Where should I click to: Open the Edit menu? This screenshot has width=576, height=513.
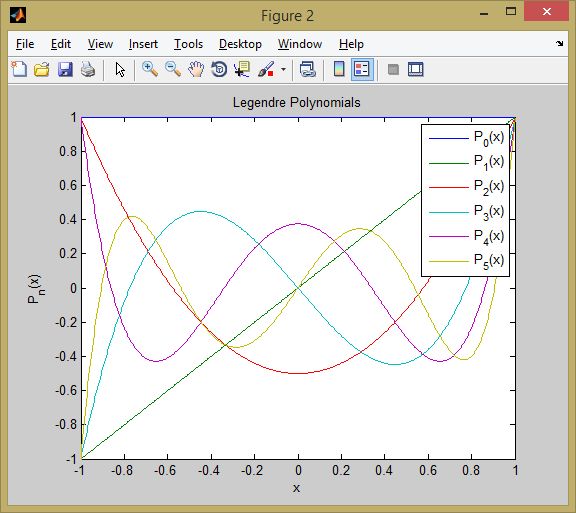(x=61, y=44)
